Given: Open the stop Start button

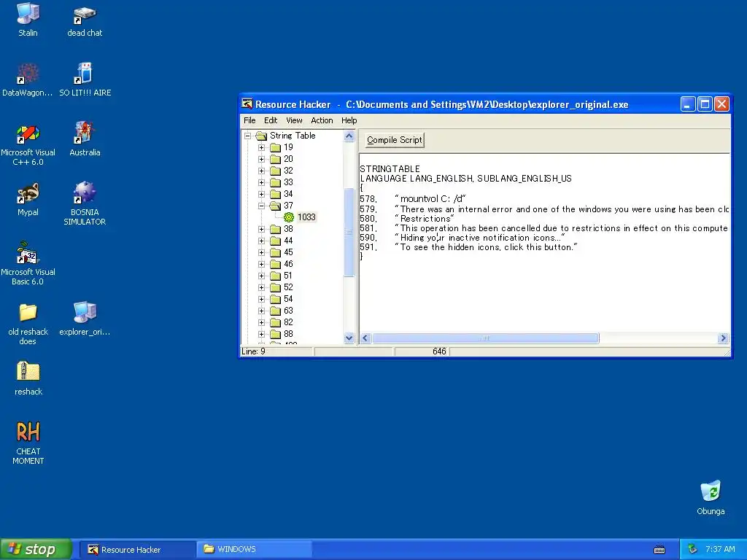Looking at the screenshot, I should point(35,549).
